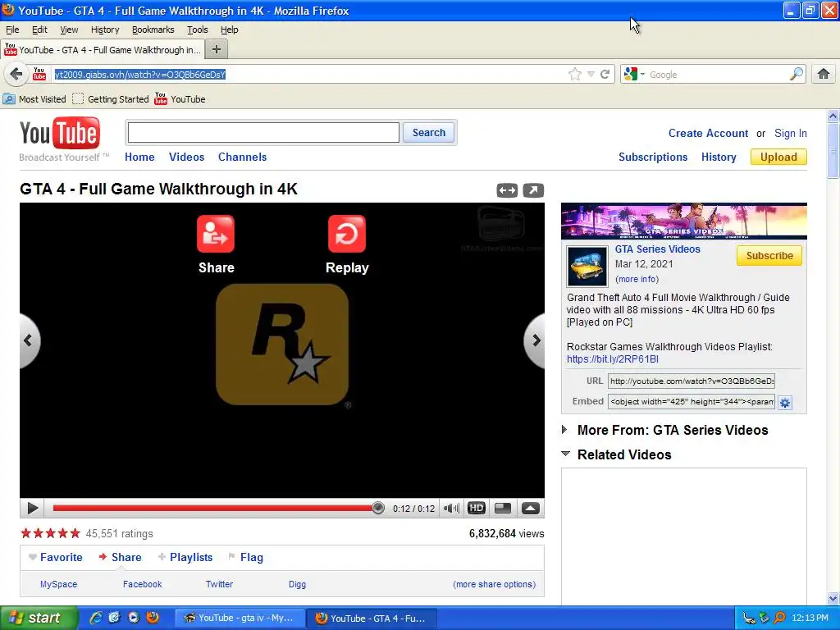The image size is (840, 630).
Task: Open the Edit menu
Action: (39, 30)
